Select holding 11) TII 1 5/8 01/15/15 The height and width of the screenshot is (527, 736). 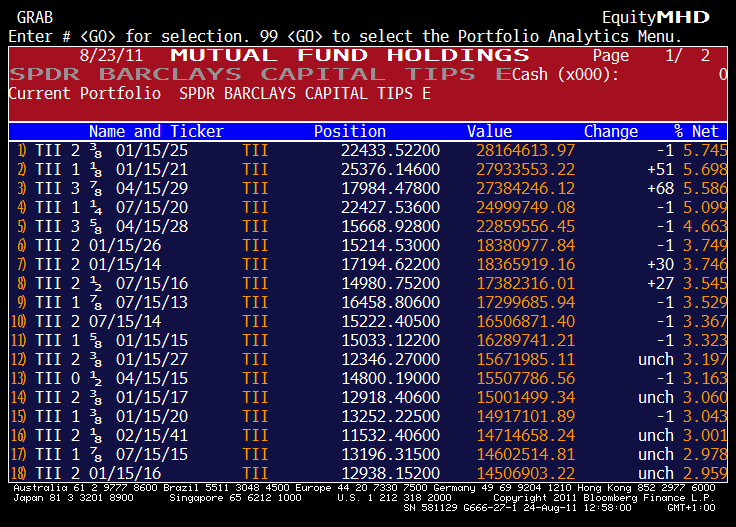tap(368, 341)
